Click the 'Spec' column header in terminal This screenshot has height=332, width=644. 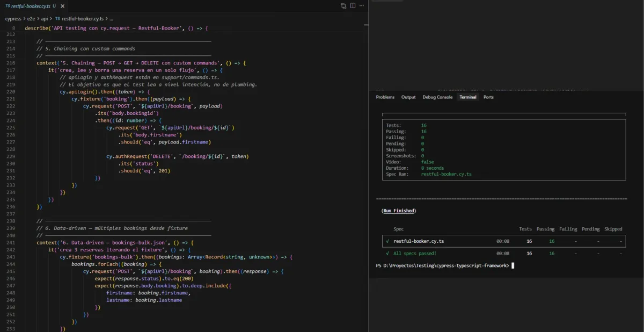[x=399, y=229]
